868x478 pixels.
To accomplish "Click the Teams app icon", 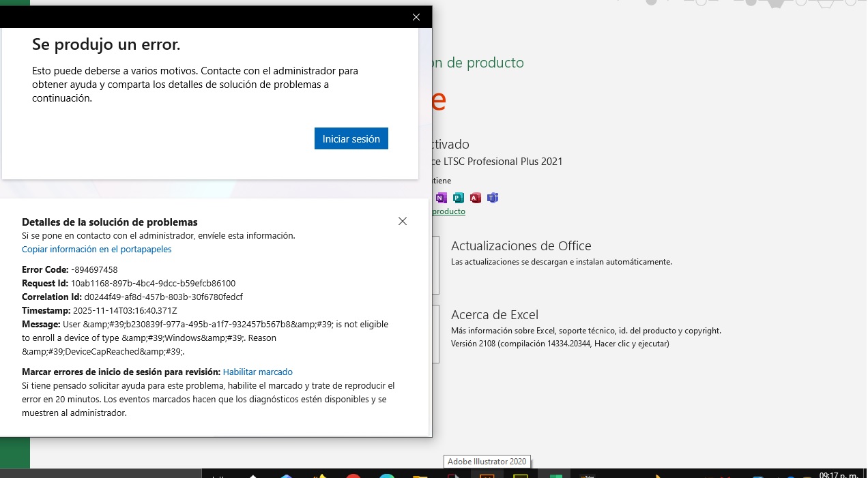I will [x=493, y=198].
